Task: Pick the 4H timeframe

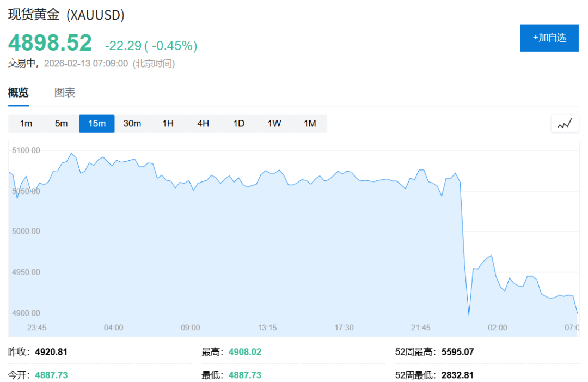Action: coord(203,124)
